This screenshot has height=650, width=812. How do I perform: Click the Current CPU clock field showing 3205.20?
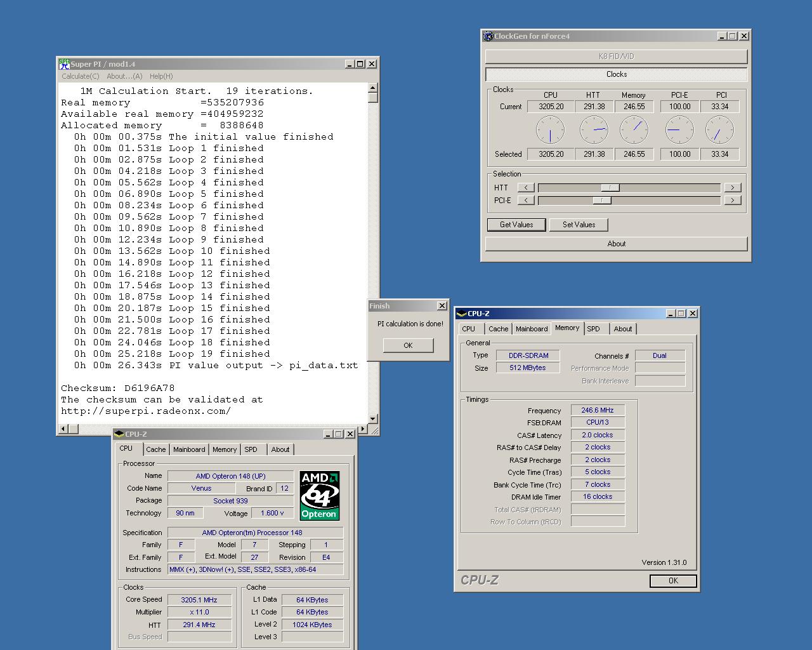[551, 107]
